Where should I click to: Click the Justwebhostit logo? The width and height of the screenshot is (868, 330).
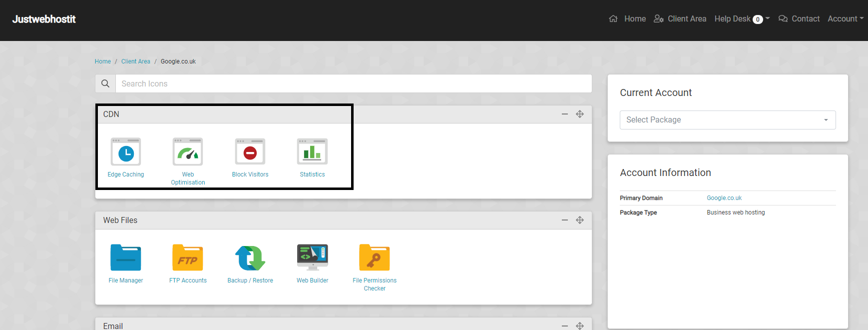click(44, 19)
